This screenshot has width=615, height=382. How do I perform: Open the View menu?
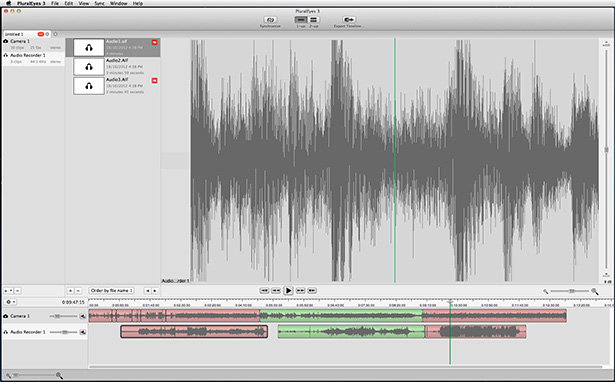(x=84, y=3)
